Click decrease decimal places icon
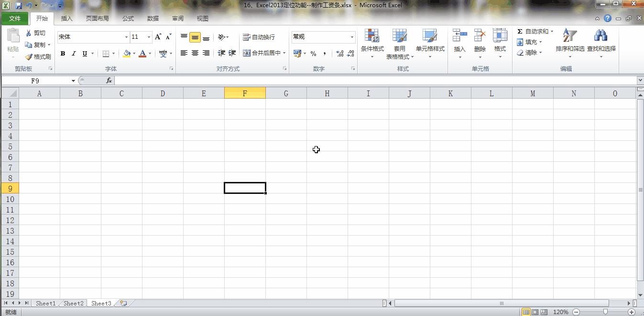 (x=351, y=54)
